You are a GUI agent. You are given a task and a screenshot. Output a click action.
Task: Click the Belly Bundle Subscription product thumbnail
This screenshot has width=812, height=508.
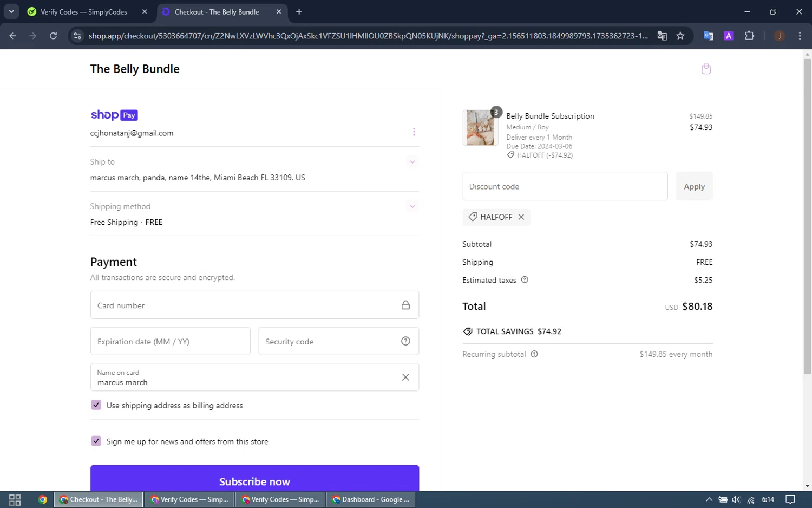click(x=480, y=128)
